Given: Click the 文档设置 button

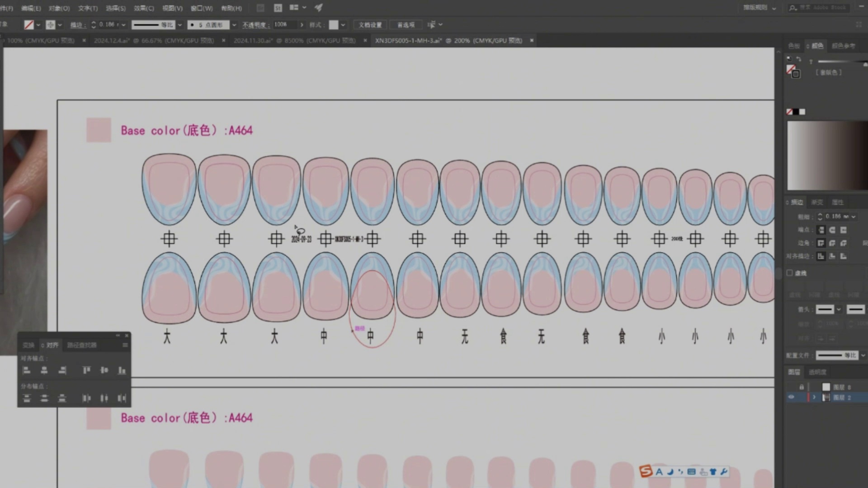Looking at the screenshot, I should [x=370, y=25].
